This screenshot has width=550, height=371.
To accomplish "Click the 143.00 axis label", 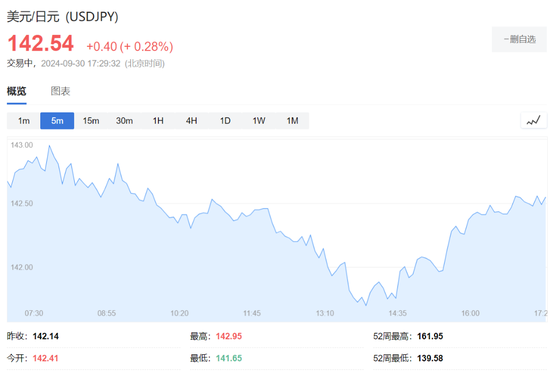I will (x=22, y=145).
